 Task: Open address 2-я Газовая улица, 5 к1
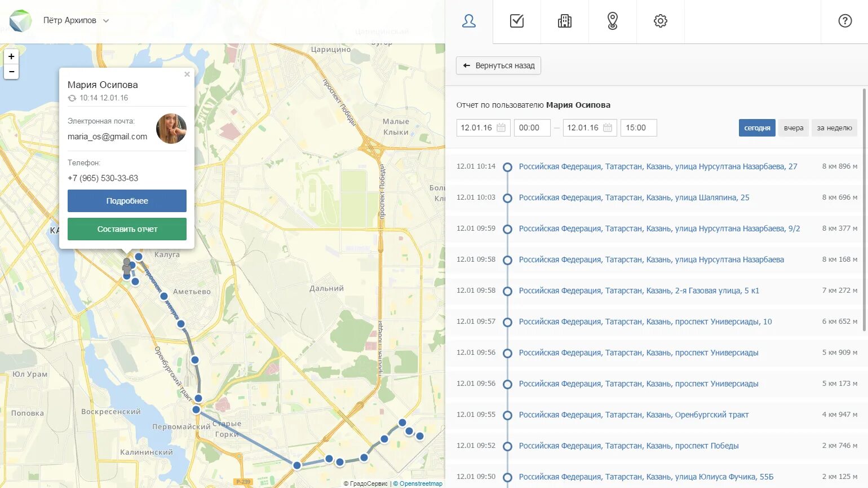[x=639, y=291]
